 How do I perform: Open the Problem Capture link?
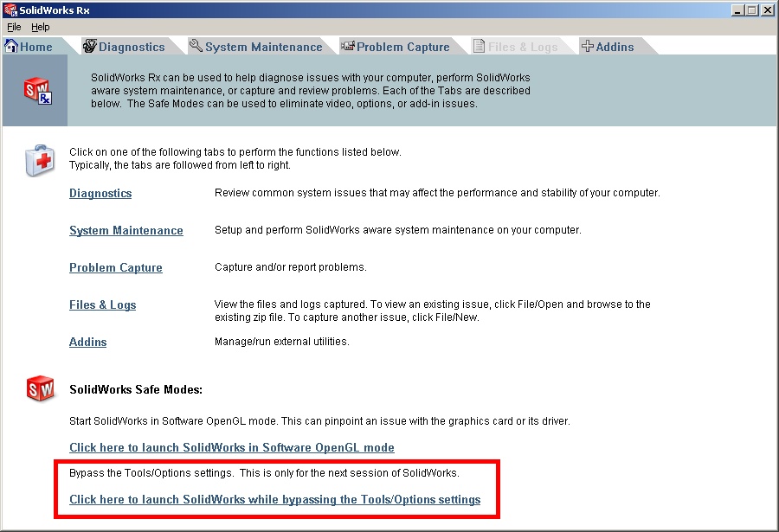point(116,268)
